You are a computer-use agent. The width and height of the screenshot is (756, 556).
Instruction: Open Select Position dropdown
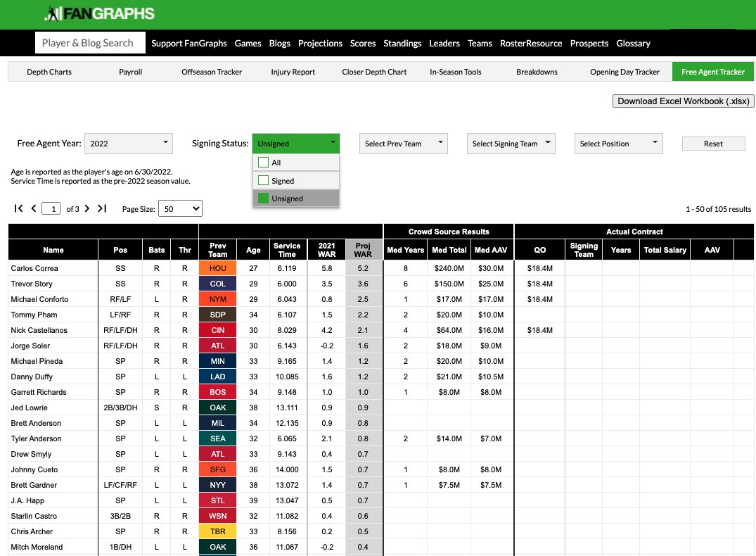point(619,144)
